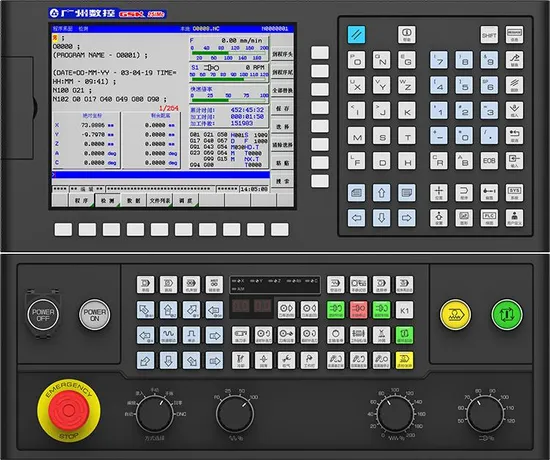Hit the round yellow feed hold button

point(455,315)
